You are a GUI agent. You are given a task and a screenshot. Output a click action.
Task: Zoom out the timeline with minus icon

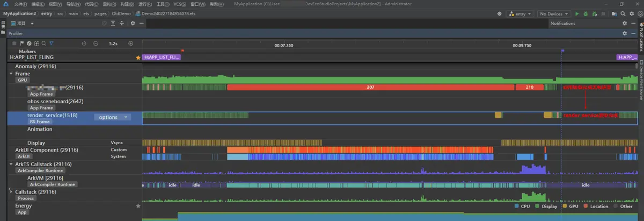pos(96,43)
